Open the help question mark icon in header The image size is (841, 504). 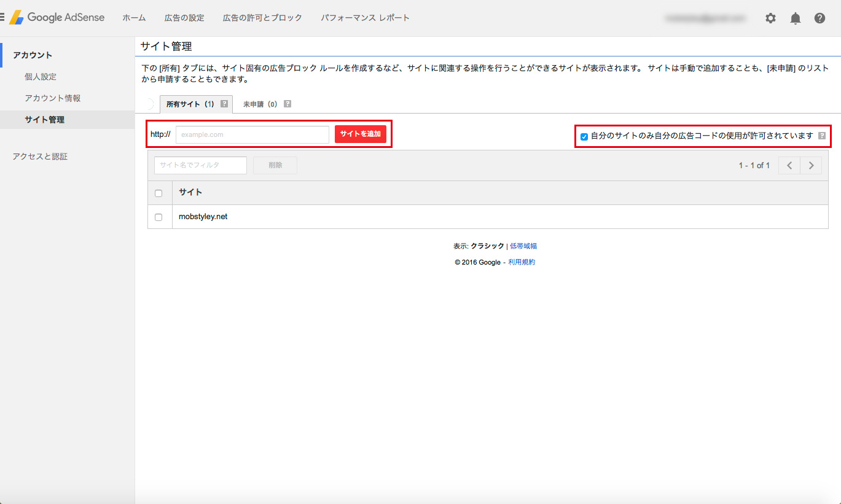click(x=819, y=18)
